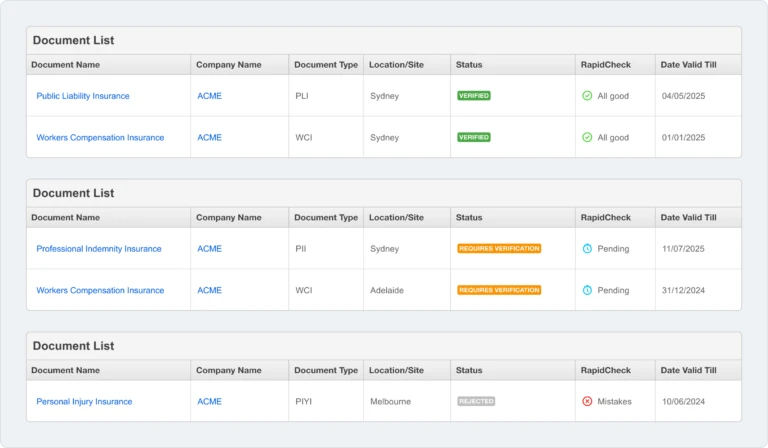
Task: Click the REQUIRES VERIFICATION badge for Adelaide row
Action: [499, 290]
